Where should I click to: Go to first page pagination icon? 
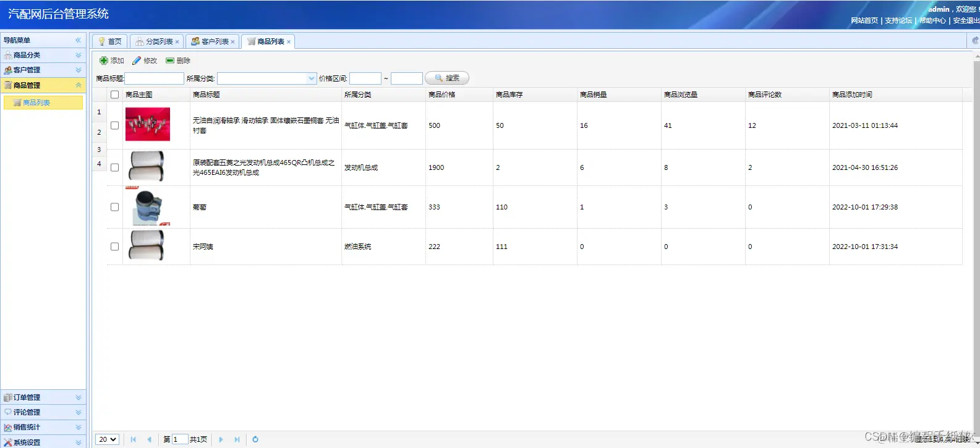[133, 439]
